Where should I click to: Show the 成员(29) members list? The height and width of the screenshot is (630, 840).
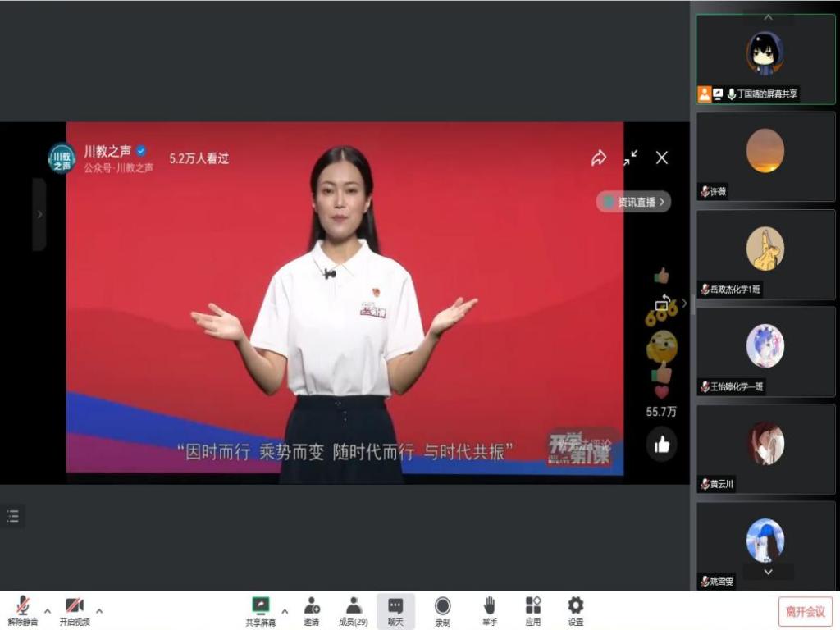point(354,610)
